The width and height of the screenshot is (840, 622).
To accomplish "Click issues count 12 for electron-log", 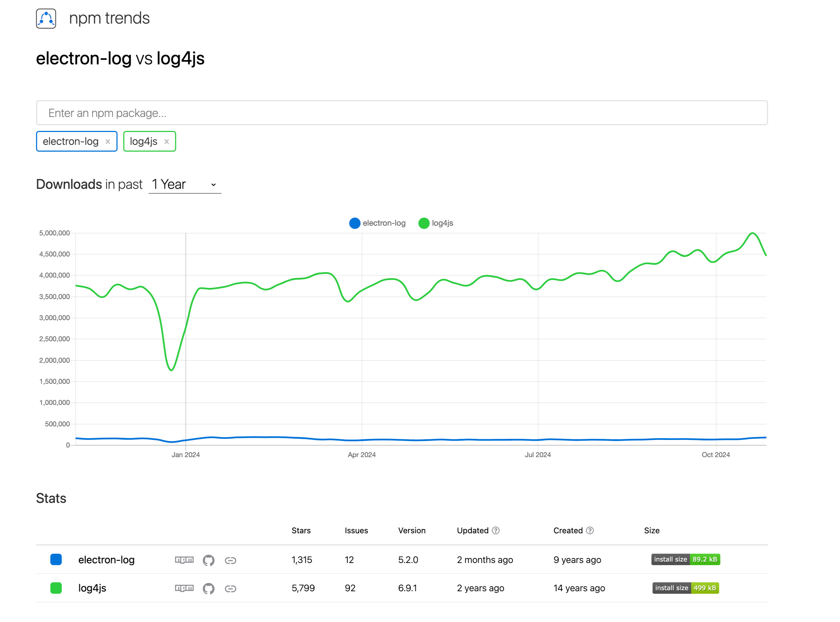I will point(349,560).
